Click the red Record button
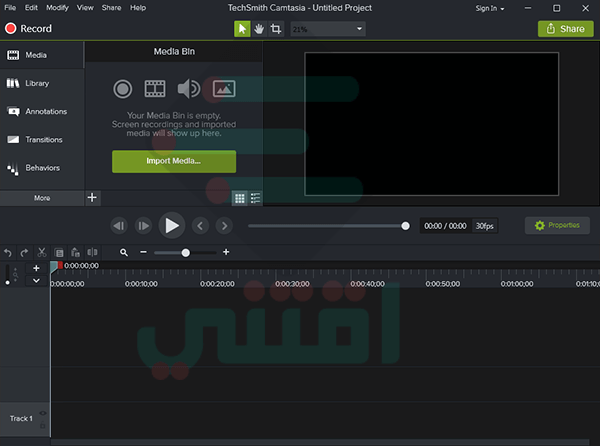The height and width of the screenshot is (446, 600). pyautogui.click(x=28, y=28)
